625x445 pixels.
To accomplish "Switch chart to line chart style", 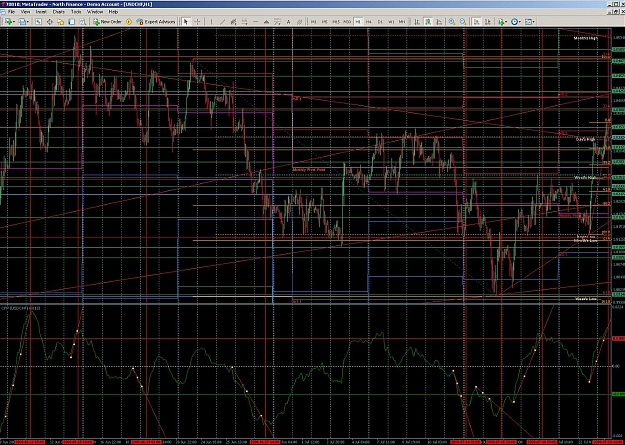I will 439,22.
